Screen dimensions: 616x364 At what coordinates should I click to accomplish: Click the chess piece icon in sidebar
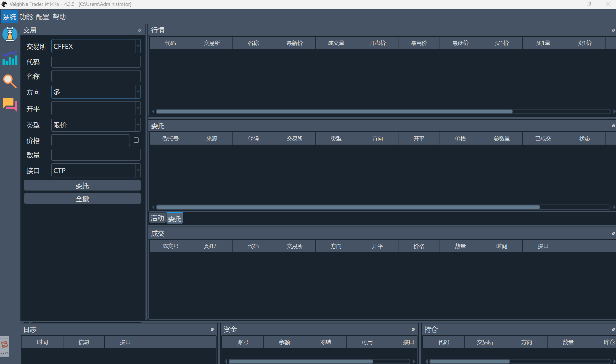coord(10,34)
